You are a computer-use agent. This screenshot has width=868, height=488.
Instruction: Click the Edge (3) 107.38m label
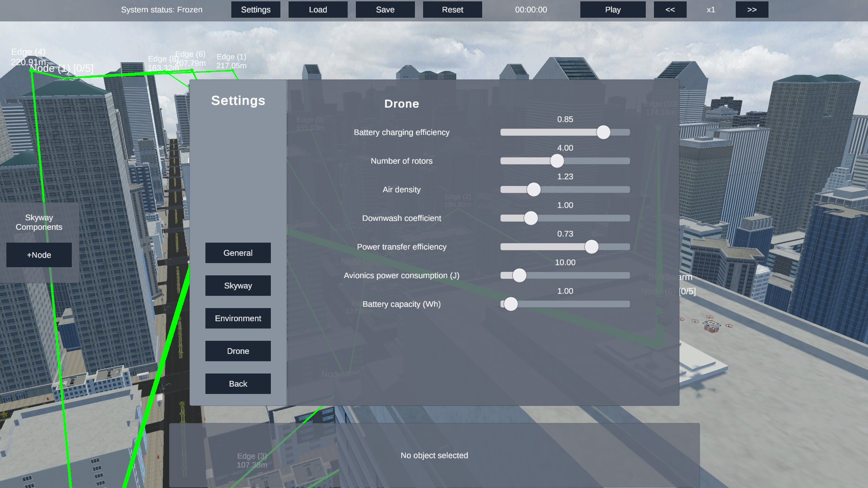(x=252, y=460)
